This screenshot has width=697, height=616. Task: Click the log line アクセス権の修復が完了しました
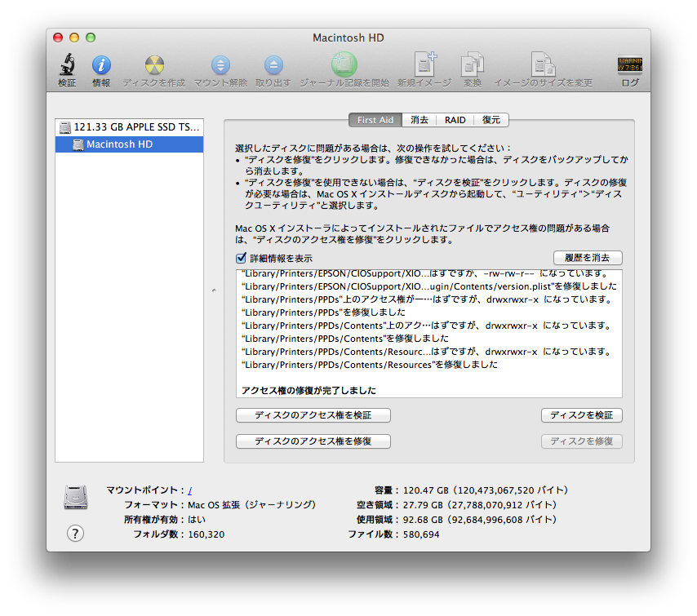309,391
